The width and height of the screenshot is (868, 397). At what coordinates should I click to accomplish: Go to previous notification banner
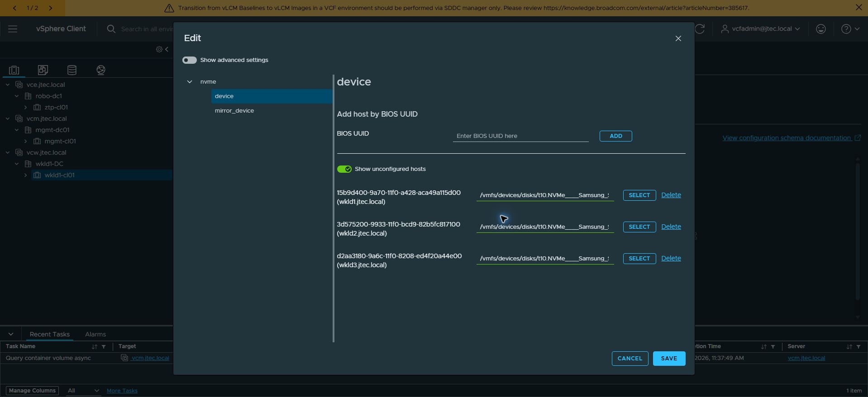(x=14, y=8)
